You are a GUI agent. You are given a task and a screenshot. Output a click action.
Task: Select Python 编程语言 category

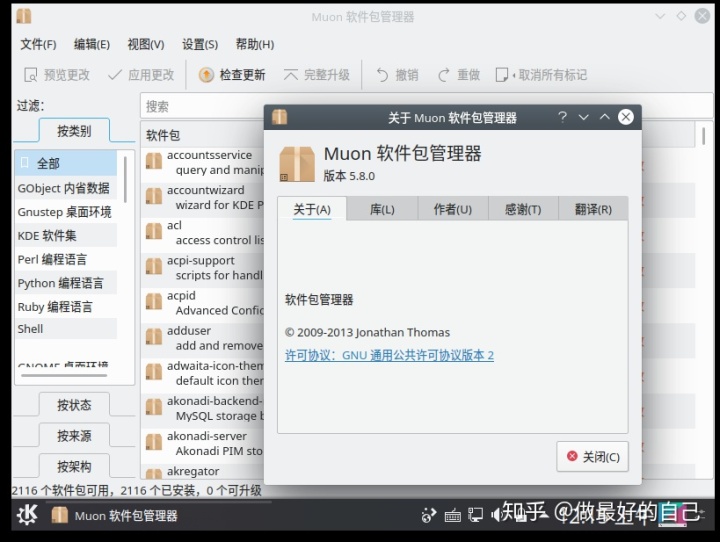tap(66, 283)
